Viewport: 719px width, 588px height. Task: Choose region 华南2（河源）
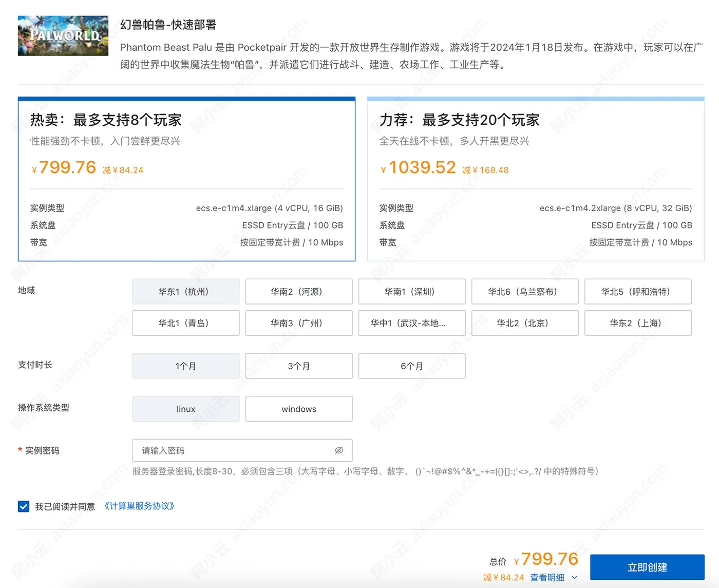click(299, 292)
